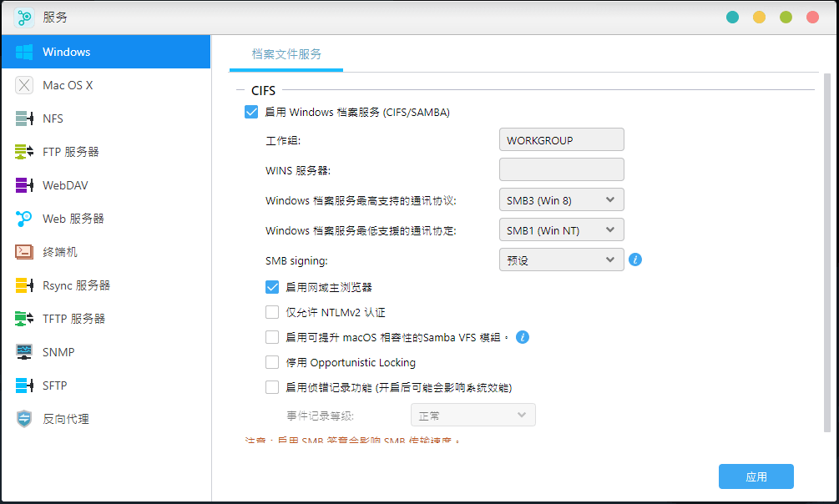Click the info icon next to SMB signing
The image size is (839, 504).
[x=635, y=260]
